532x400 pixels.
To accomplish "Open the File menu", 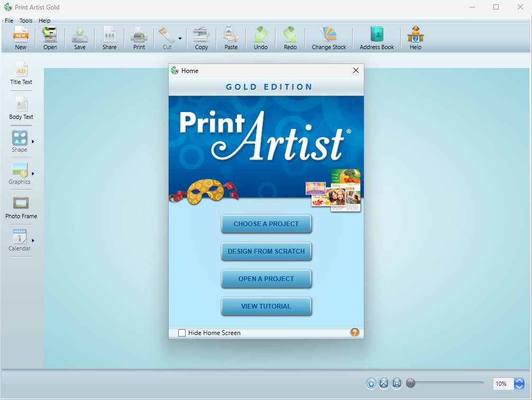I will click(x=9, y=21).
